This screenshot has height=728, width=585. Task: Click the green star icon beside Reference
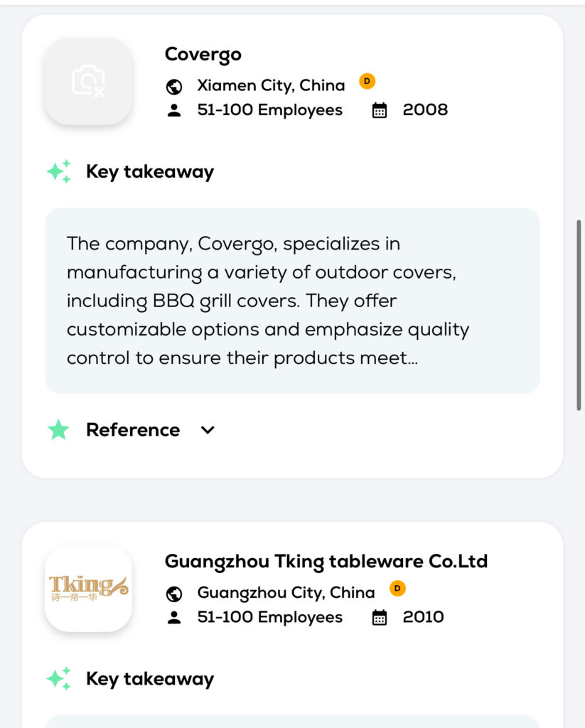click(x=58, y=429)
